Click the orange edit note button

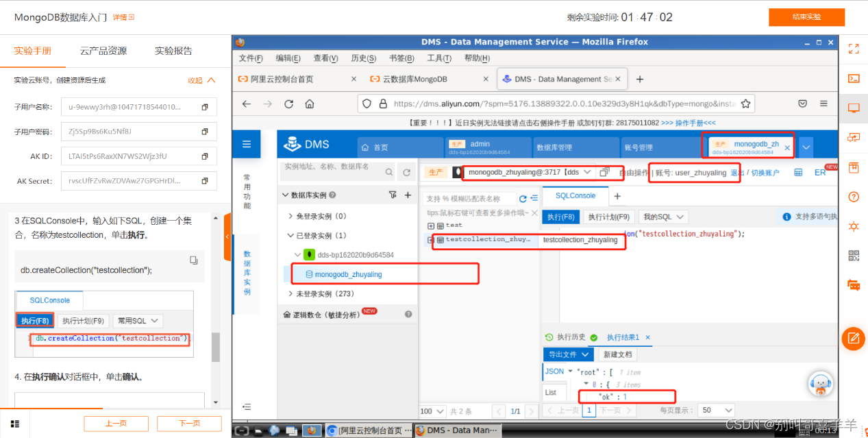coord(854,339)
